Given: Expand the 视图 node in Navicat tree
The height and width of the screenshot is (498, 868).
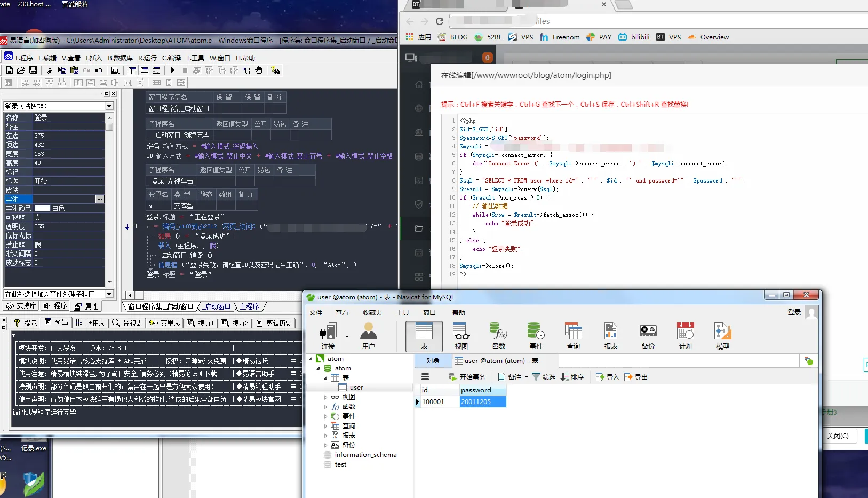Looking at the screenshot, I should pyautogui.click(x=326, y=397).
